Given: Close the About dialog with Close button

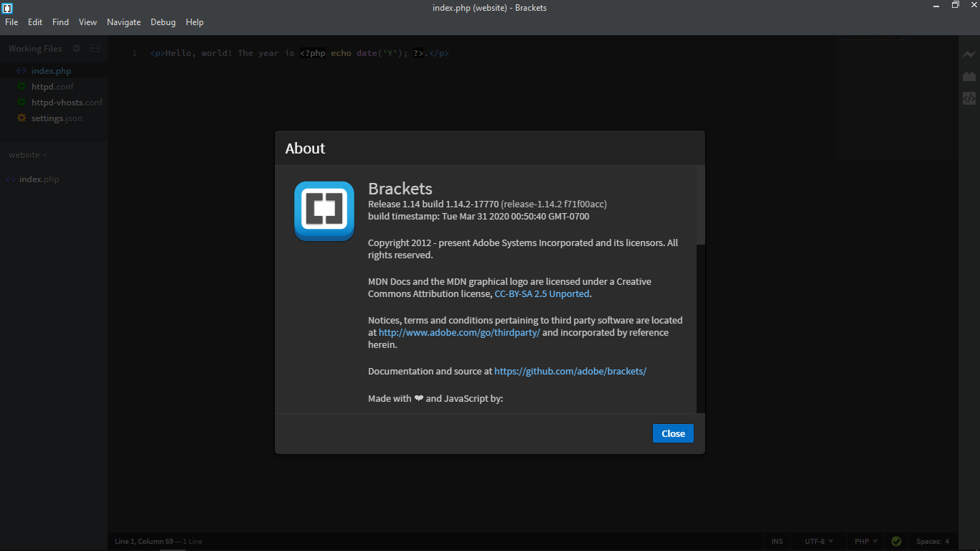Looking at the screenshot, I should [673, 433].
